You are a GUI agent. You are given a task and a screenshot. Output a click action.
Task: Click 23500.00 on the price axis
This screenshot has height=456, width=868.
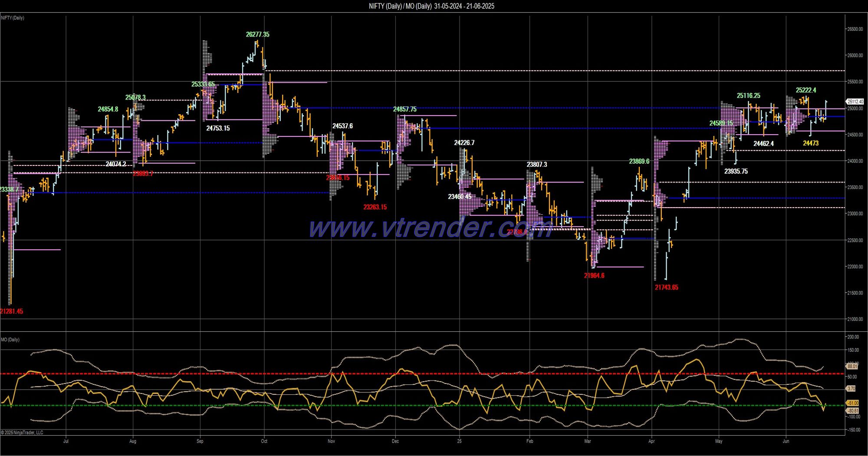pyautogui.click(x=855, y=187)
